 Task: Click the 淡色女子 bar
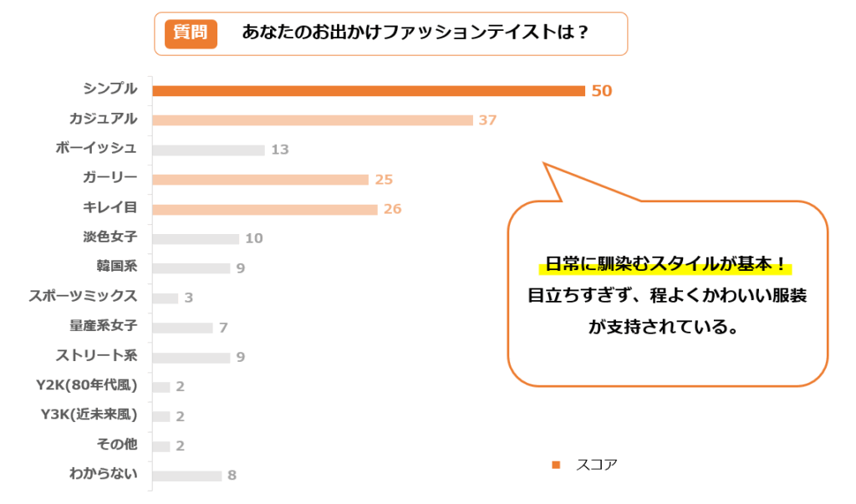click(x=196, y=239)
